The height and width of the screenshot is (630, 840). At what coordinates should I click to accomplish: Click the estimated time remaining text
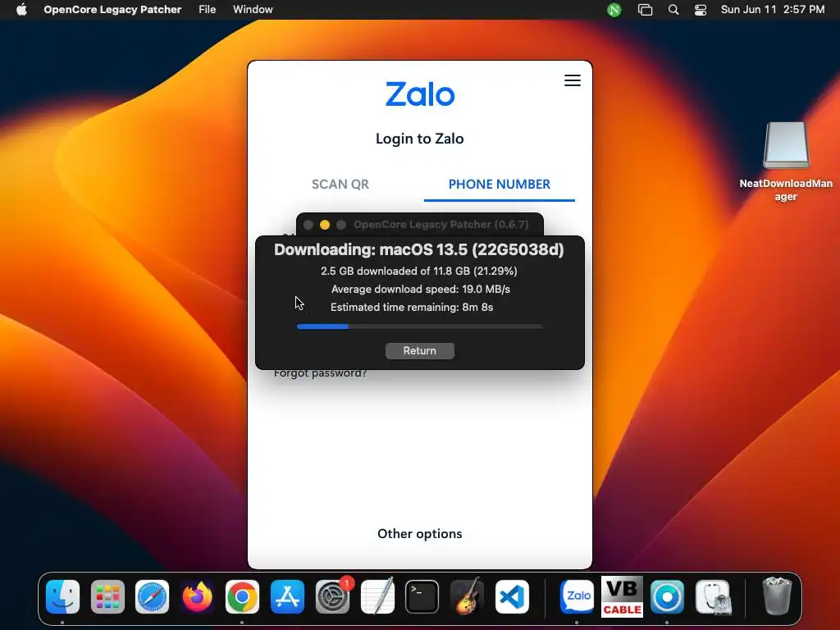(412, 308)
